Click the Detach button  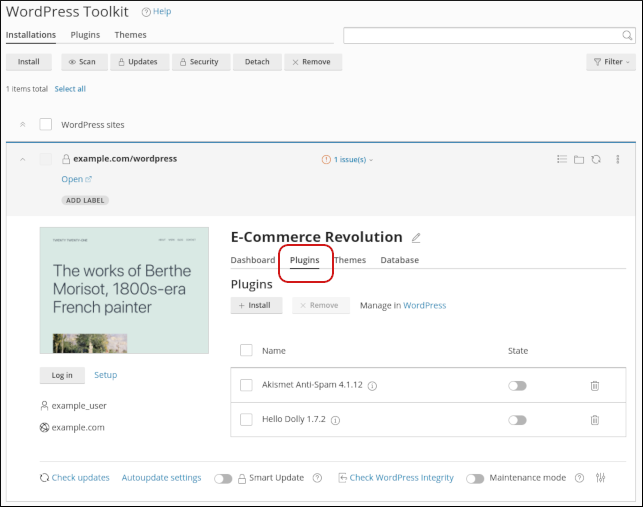pyautogui.click(x=257, y=62)
